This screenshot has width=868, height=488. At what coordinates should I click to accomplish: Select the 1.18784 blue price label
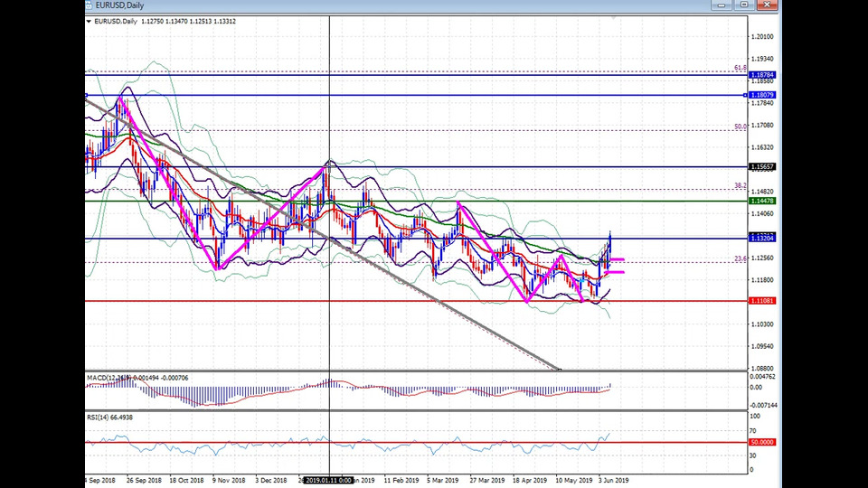762,75
